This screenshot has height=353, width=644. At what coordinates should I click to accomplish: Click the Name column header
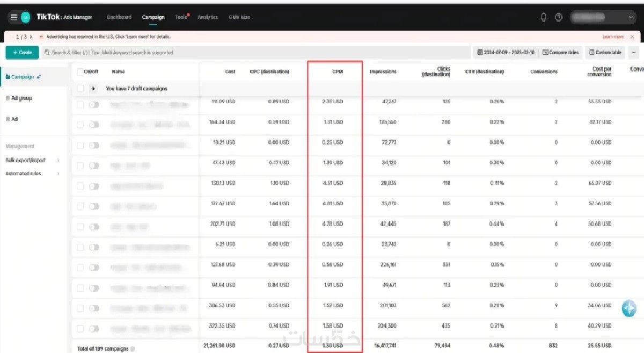point(118,71)
